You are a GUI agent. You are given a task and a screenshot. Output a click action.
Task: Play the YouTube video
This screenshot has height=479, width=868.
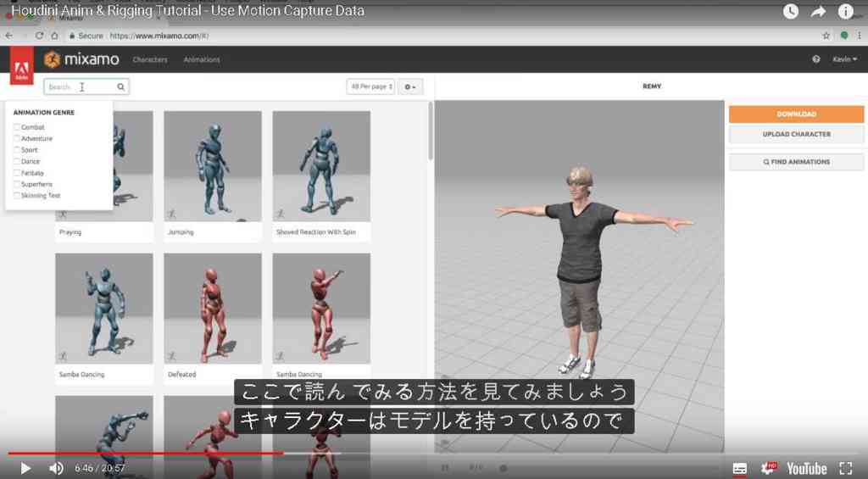click(x=25, y=469)
